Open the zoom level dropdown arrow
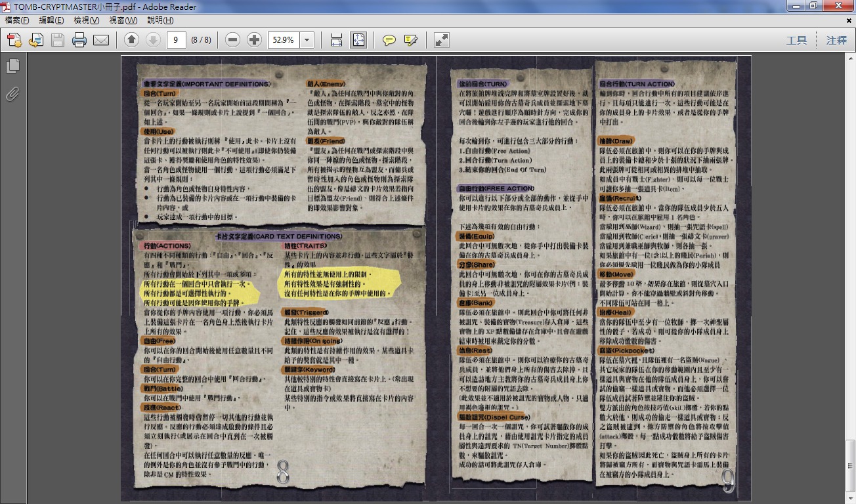This screenshot has width=856, height=504. (307, 40)
